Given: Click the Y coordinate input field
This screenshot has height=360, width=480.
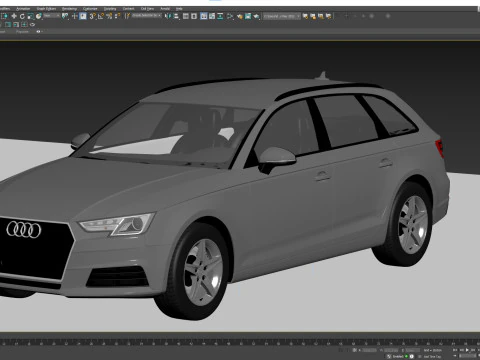Looking at the screenshot, I should pyautogui.click(x=391, y=350).
